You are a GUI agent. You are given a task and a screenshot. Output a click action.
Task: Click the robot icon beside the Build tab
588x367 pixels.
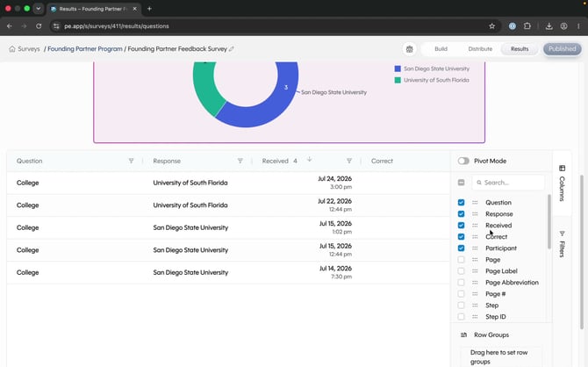pyautogui.click(x=410, y=49)
